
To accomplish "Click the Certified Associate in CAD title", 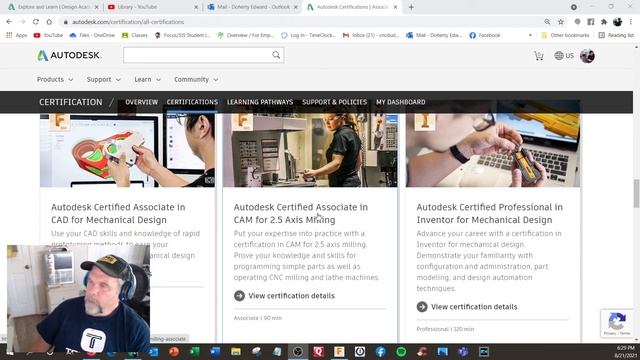I will point(118,213).
